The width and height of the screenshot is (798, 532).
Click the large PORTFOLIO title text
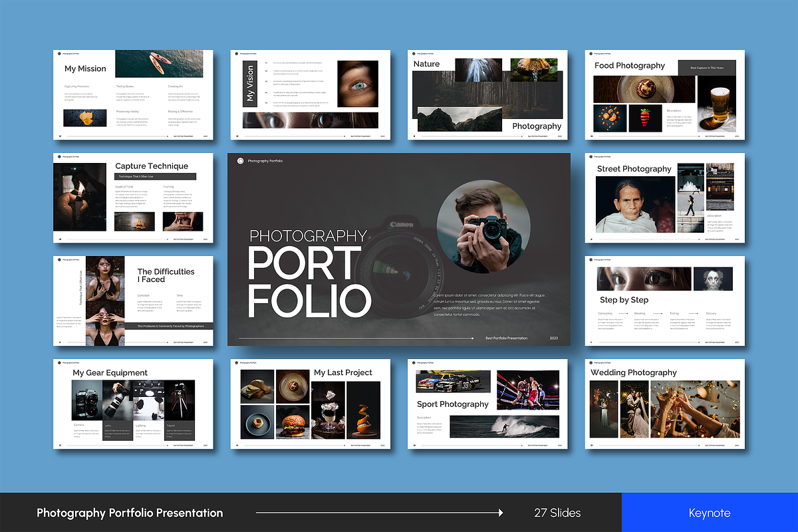309,282
